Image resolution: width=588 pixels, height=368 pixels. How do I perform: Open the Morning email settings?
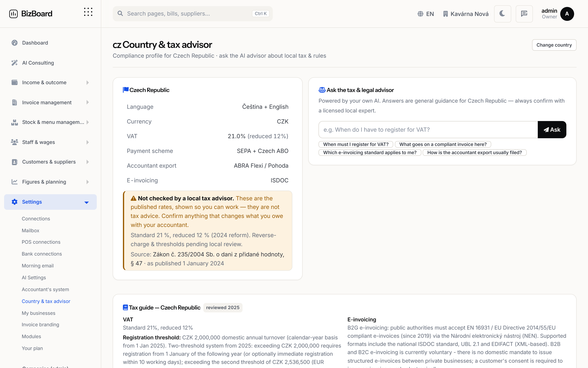[38, 266]
